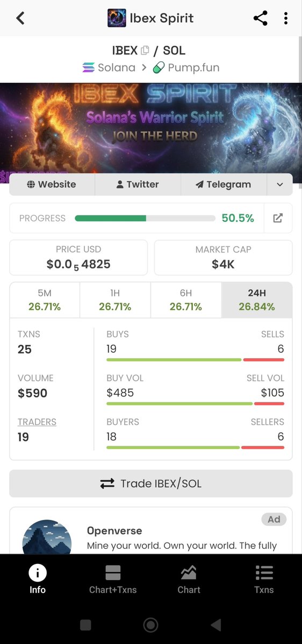Click the Trade IBEX/SOL button
Screen dimensions: 302x644
[151, 483]
